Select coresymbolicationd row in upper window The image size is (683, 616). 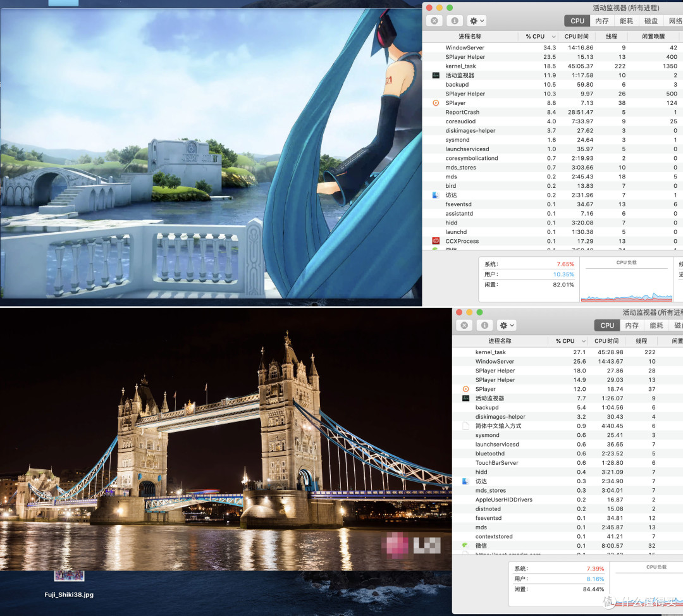tap(552, 158)
